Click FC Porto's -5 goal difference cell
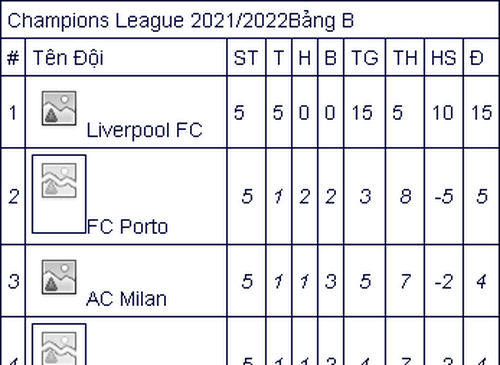This screenshot has width=500, height=365. pyautogui.click(x=444, y=196)
